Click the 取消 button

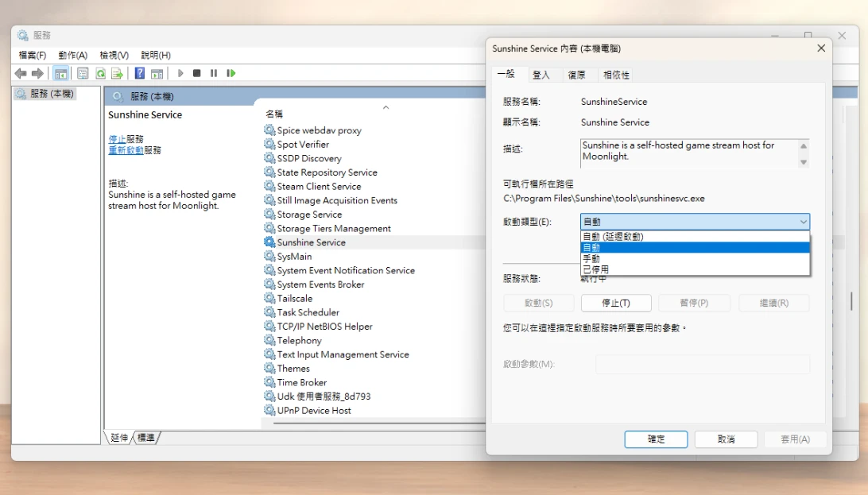point(727,439)
